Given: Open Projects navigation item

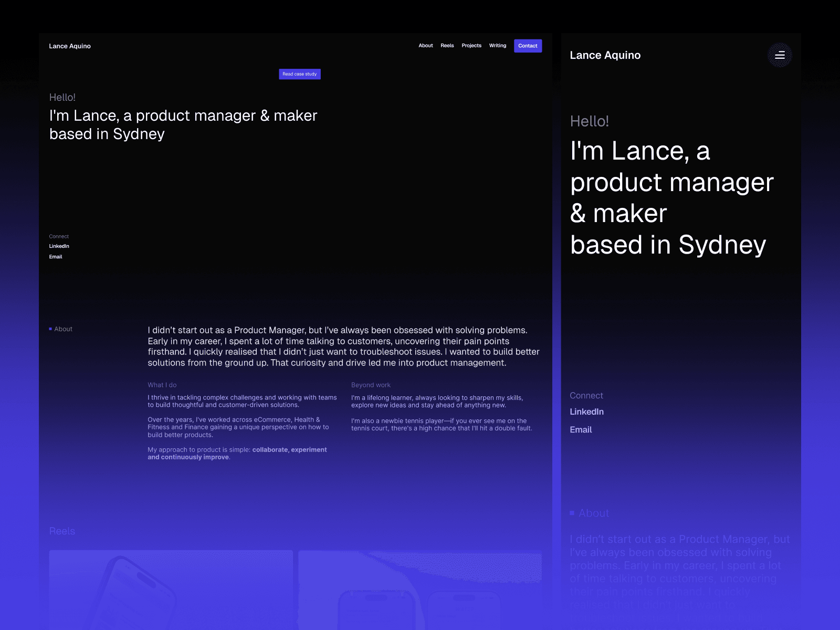Looking at the screenshot, I should point(471,46).
